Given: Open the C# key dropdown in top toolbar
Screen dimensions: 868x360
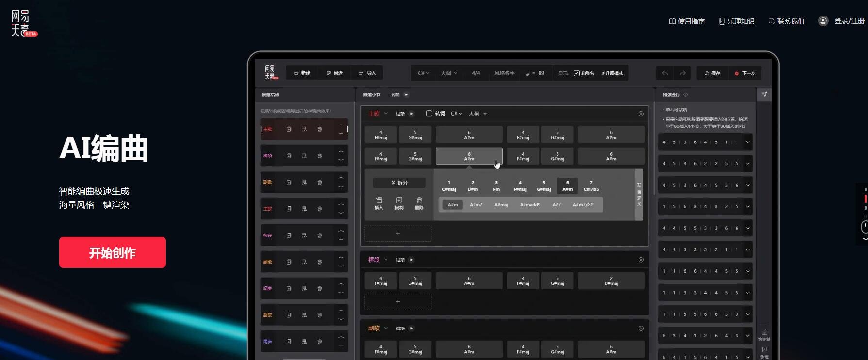Looking at the screenshot, I should [424, 73].
